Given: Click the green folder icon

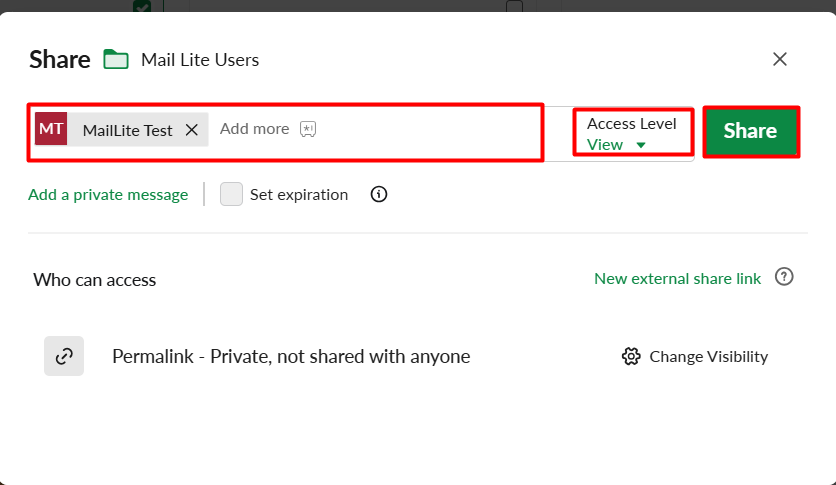Looking at the screenshot, I should pos(116,59).
